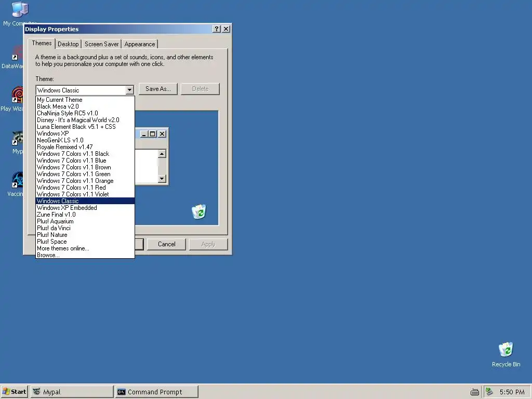
Task: Choose Browse... at the bottom of list
Action: click(85, 255)
